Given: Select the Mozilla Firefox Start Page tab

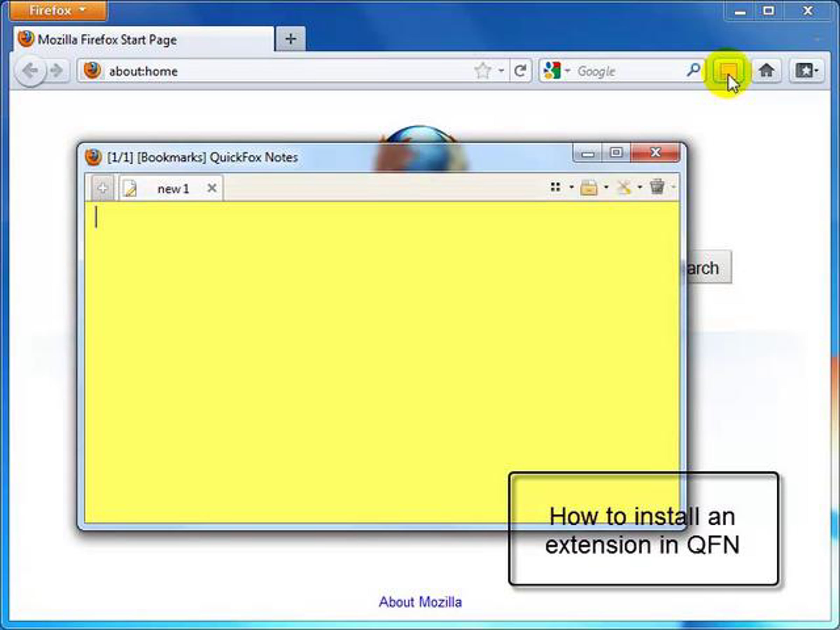Looking at the screenshot, I should point(144,39).
